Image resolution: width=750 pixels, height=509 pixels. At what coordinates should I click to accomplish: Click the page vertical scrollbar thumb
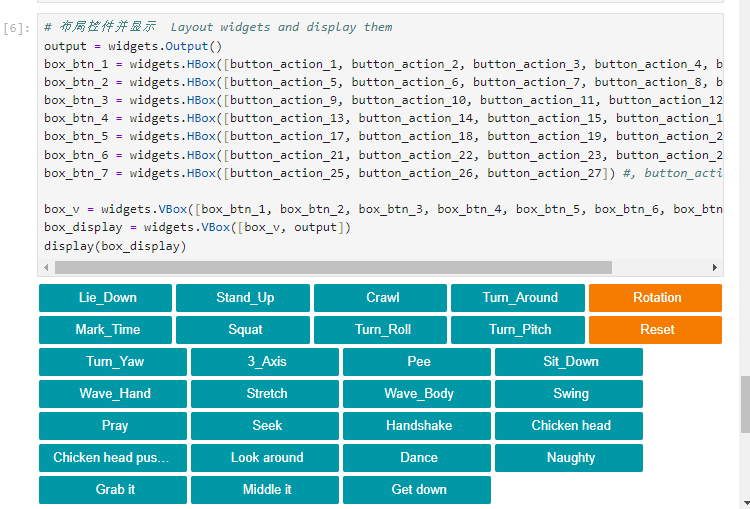(745, 404)
